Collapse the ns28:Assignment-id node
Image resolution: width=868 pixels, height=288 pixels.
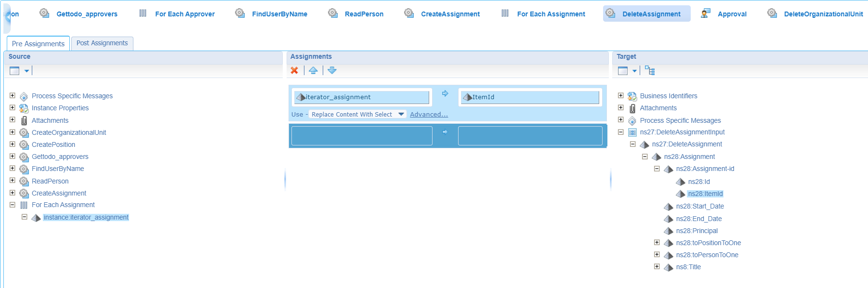657,169
